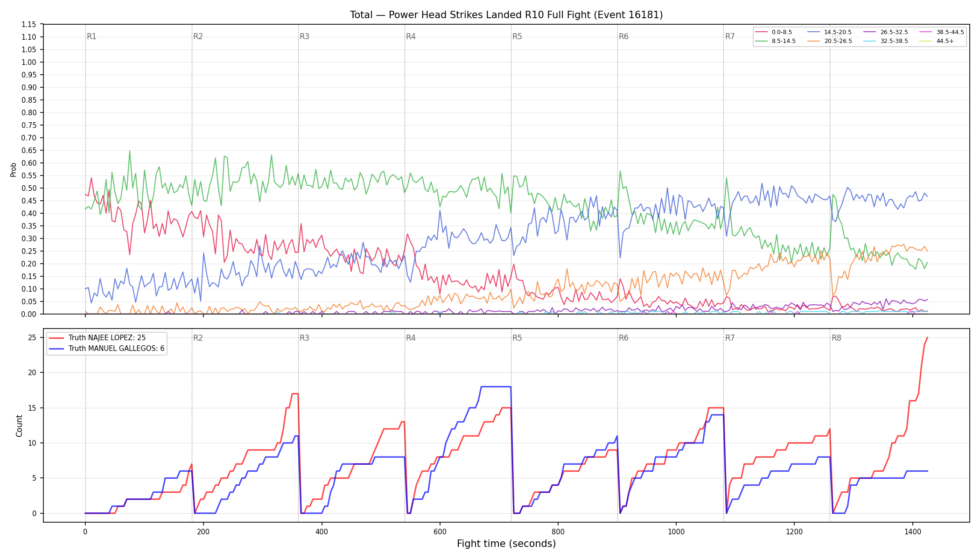This screenshot has height=560, width=980.
Task: Click the 0.25 tick on the Prob axis
Action: point(29,251)
